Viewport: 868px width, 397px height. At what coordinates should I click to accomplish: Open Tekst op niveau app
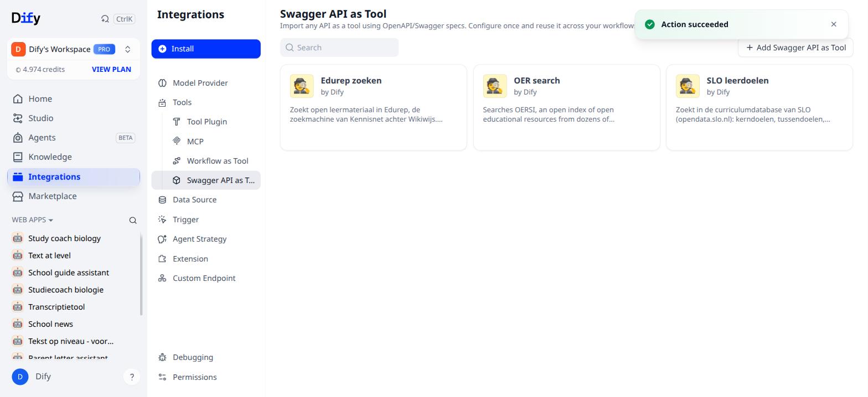point(71,341)
